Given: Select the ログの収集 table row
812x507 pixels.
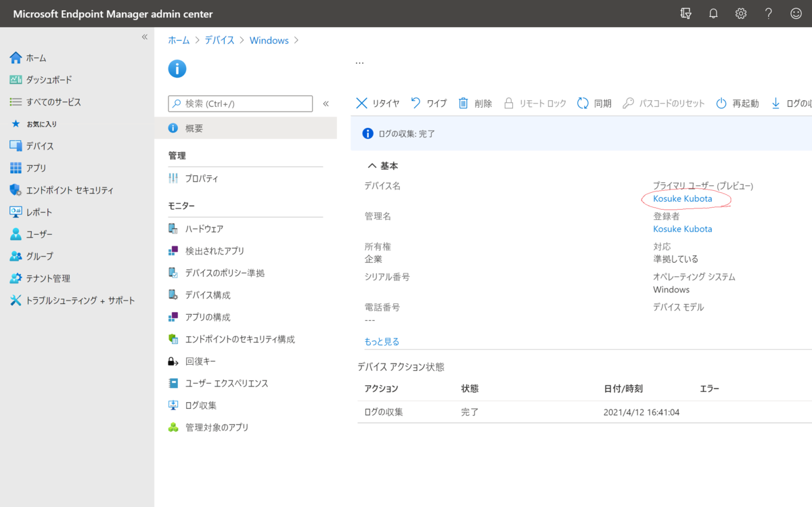Looking at the screenshot, I should click(x=585, y=412).
